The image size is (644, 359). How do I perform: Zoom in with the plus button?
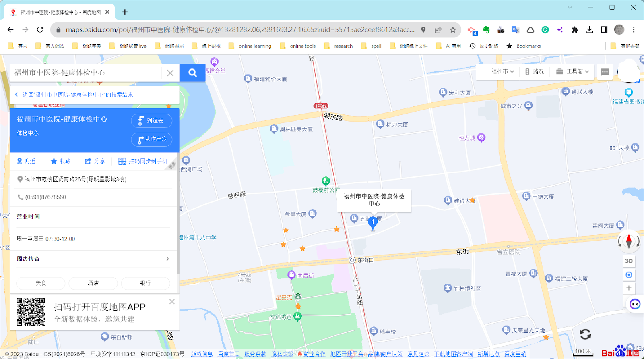[x=629, y=288]
